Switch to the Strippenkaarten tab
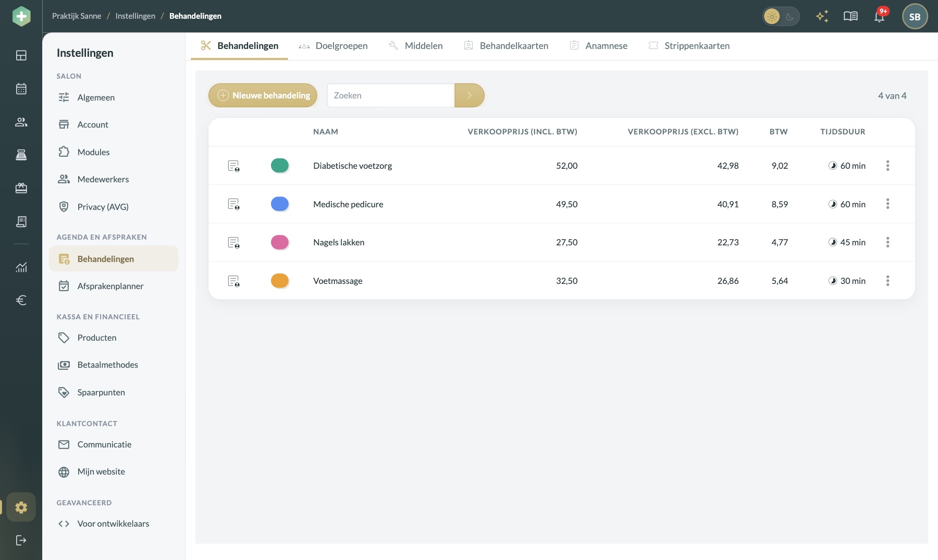This screenshot has width=938, height=560. click(688, 46)
